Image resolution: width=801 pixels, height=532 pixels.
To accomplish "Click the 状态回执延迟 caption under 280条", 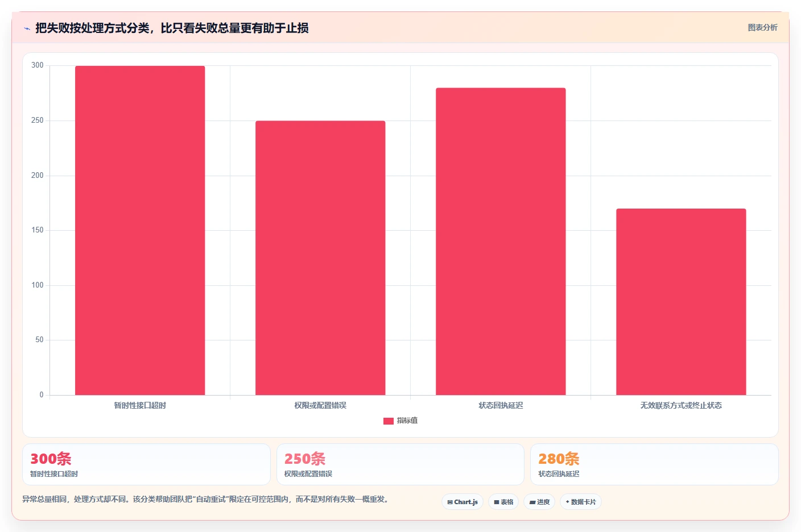I will pyautogui.click(x=559, y=473).
